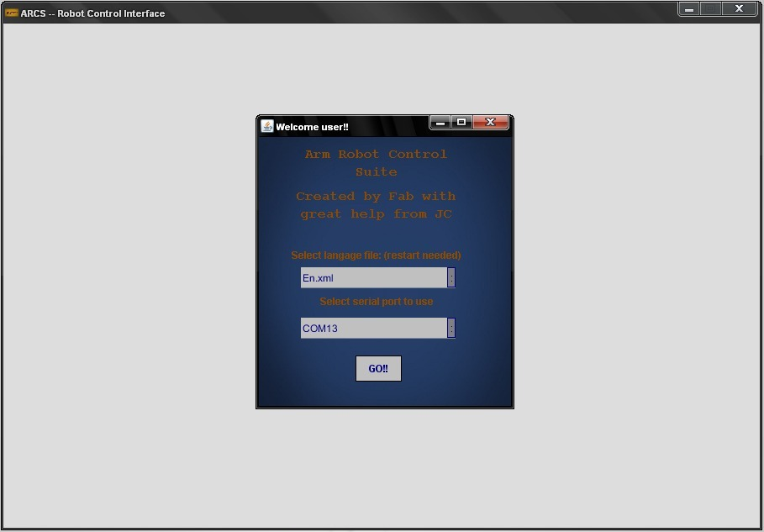Screen dimensions: 764x532
Task: Click the 'Select serial port to use' label
Action: click(377, 301)
